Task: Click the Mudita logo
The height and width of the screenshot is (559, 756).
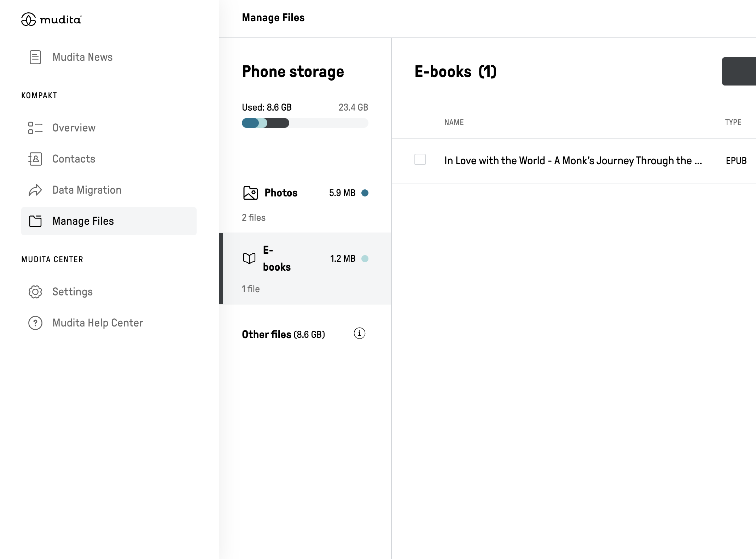Action: point(52,19)
